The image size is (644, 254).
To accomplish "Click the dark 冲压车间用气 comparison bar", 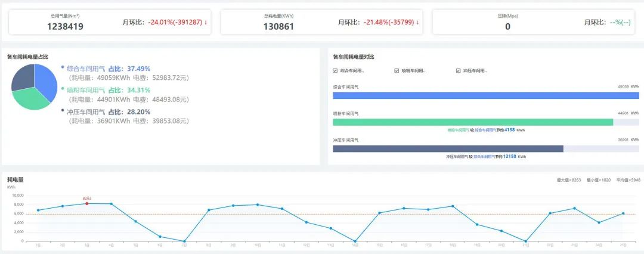I will click(x=447, y=148).
